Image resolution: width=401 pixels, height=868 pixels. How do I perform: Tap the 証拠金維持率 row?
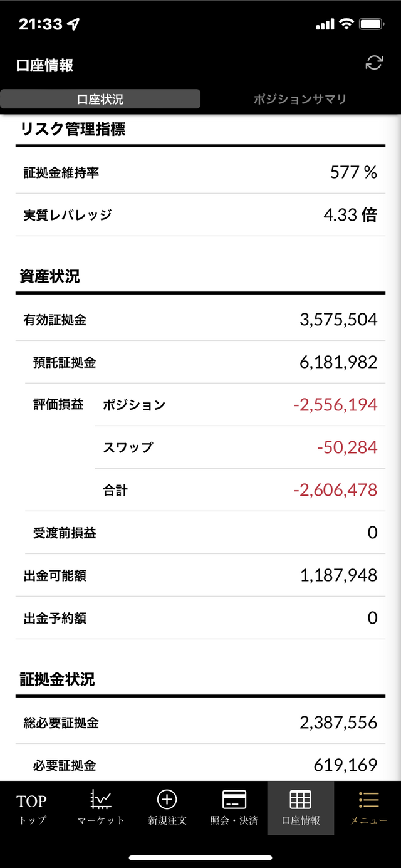coord(200,172)
